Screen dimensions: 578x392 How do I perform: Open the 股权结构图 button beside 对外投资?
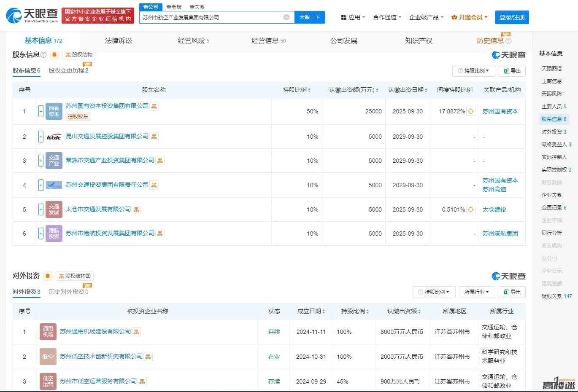click(x=75, y=276)
